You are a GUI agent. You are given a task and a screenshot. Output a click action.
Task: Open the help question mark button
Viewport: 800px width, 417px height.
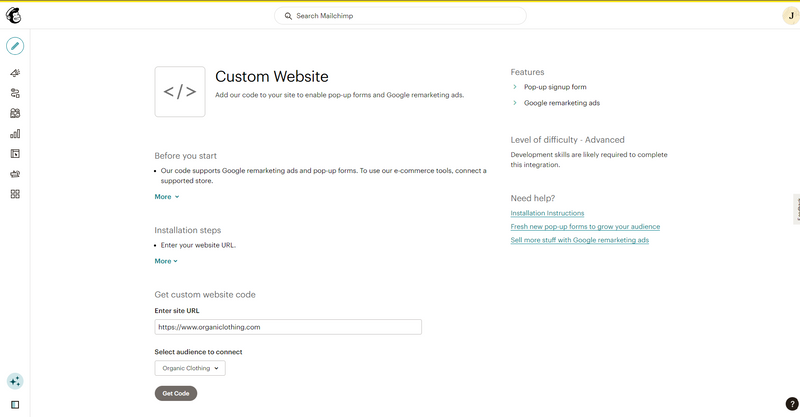pos(791,404)
